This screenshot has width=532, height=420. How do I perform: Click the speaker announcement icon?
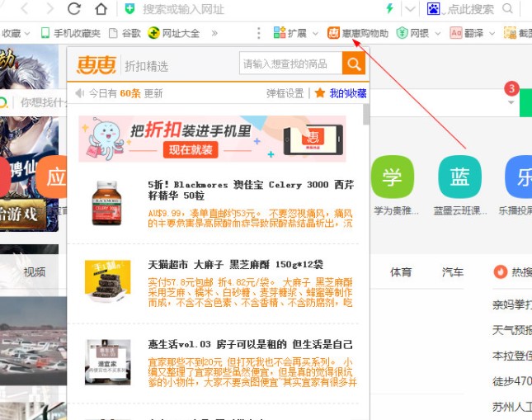(80, 93)
